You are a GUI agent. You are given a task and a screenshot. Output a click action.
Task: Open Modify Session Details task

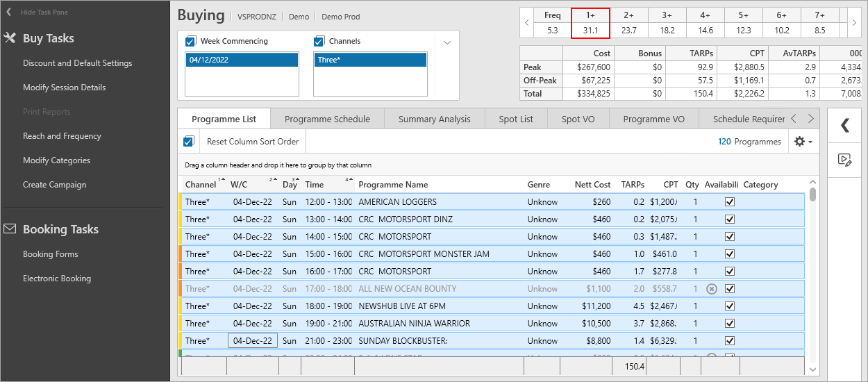(x=65, y=88)
